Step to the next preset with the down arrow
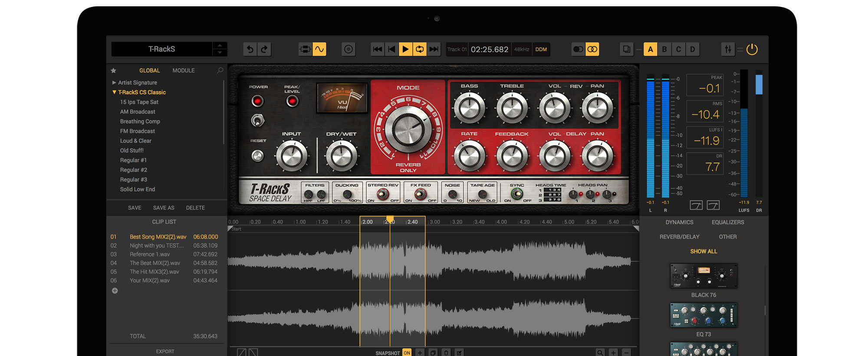Viewport: 868px width, 356px height. pyautogui.click(x=220, y=53)
